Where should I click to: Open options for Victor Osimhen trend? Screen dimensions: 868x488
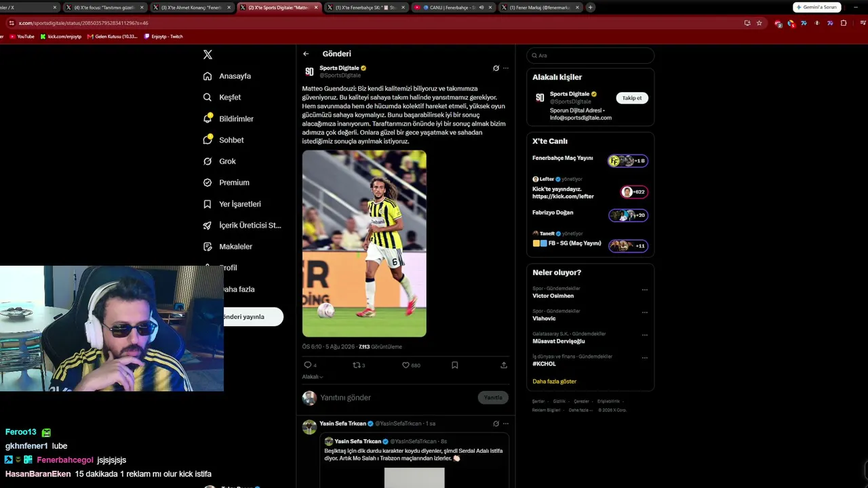coord(645,289)
